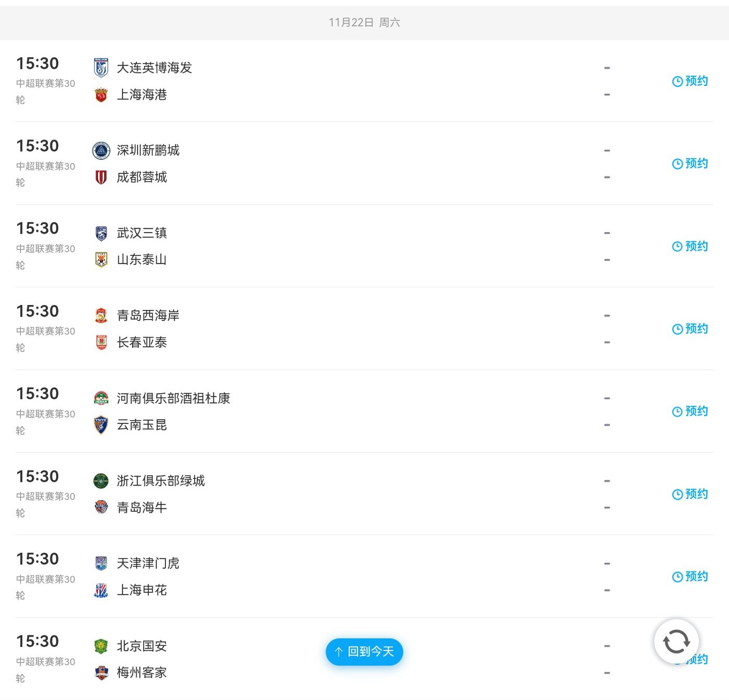The width and height of the screenshot is (729, 700).
Task: Reserve the 武汉三镇 vs 山东泰山 match
Action: pyautogui.click(x=690, y=246)
